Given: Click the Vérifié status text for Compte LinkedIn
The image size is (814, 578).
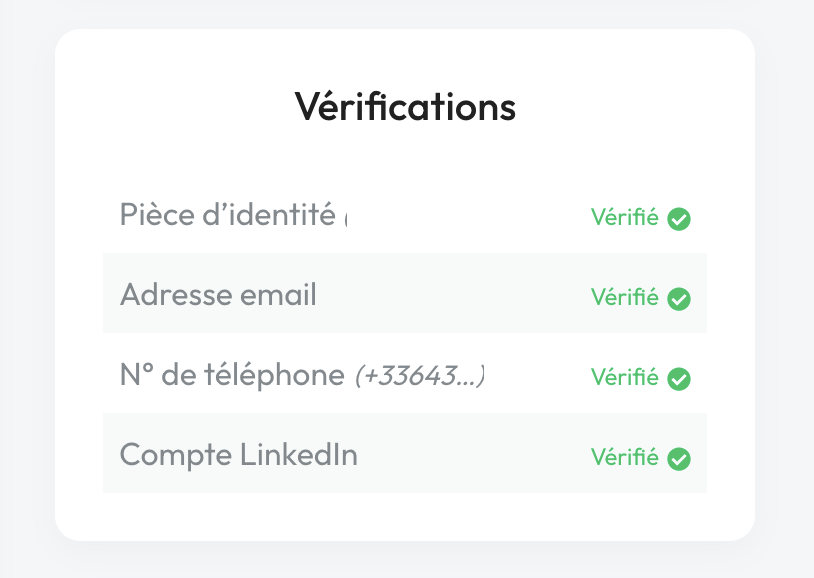Looking at the screenshot, I should [624, 457].
